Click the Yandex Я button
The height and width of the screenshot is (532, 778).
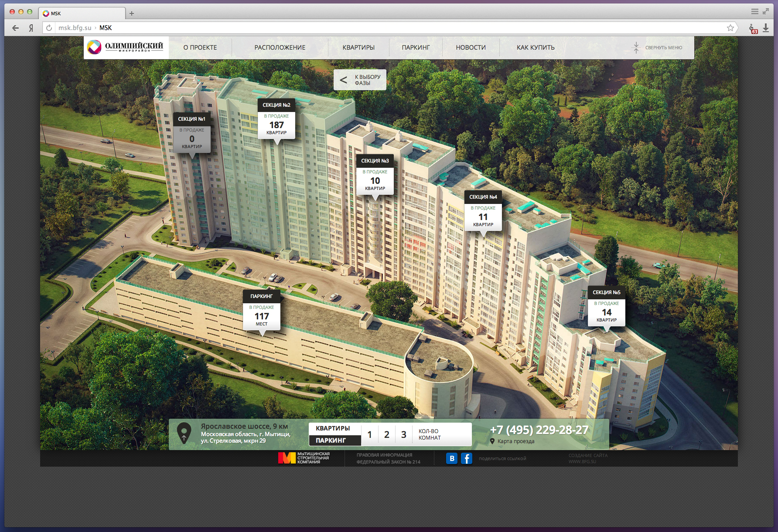click(x=31, y=28)
